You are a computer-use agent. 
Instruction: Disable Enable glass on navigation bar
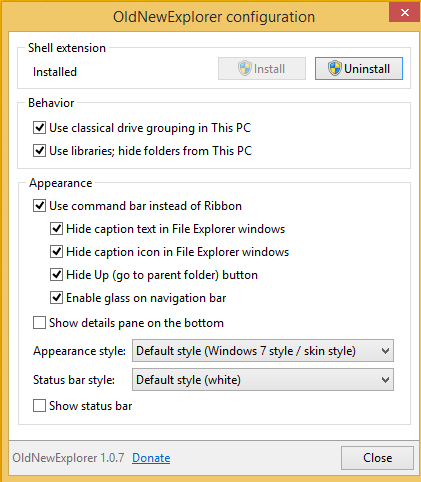pyautogui.click(x=56, y=298)
